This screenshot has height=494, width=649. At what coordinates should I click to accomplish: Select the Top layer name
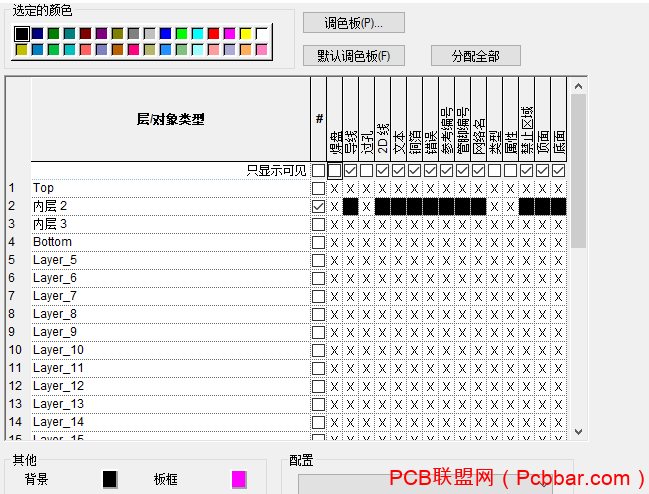pos(43,188)
